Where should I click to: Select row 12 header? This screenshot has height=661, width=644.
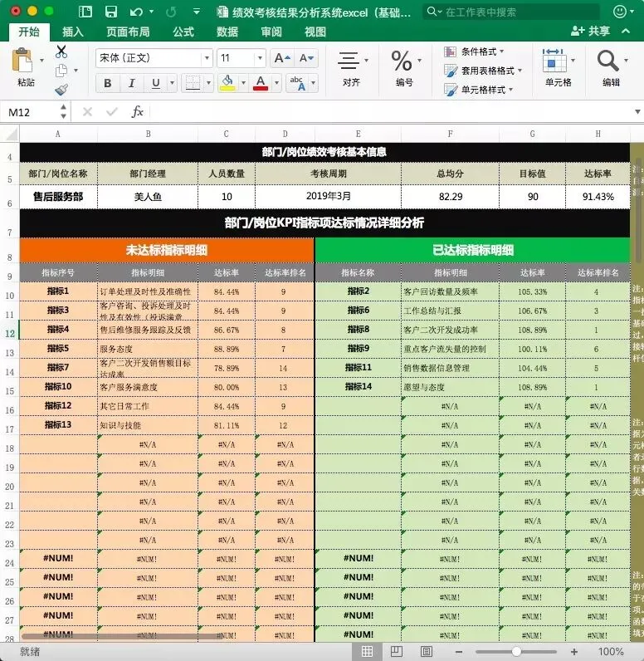10,330
